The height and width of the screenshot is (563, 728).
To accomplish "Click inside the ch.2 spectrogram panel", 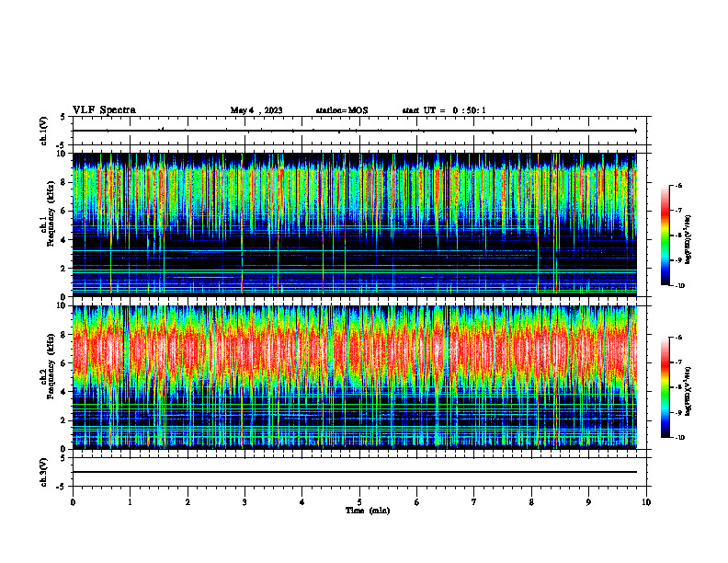I will [x=355, y=377].
